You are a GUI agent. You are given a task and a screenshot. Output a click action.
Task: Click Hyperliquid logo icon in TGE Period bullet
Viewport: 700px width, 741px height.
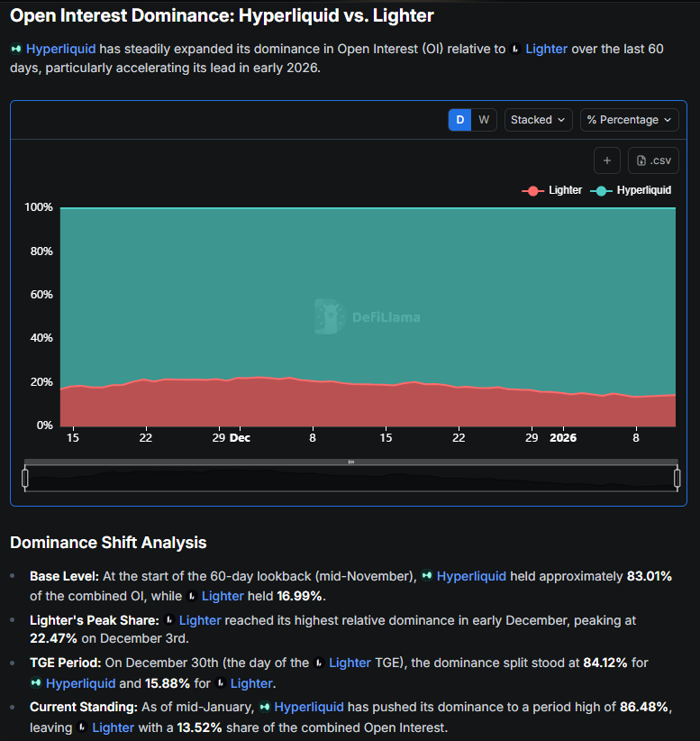click(x=36, y=683)
